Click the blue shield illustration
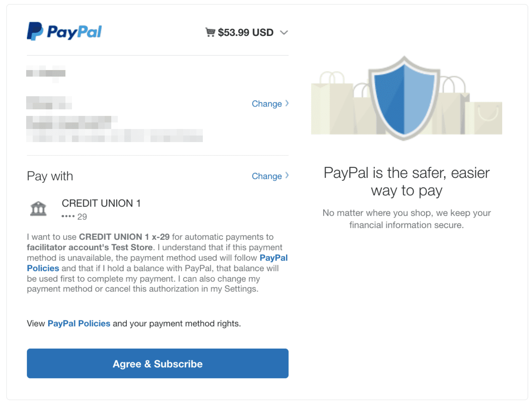Image resolution: width=532 pixels, height=404 pixels. (x=404, y=98)
